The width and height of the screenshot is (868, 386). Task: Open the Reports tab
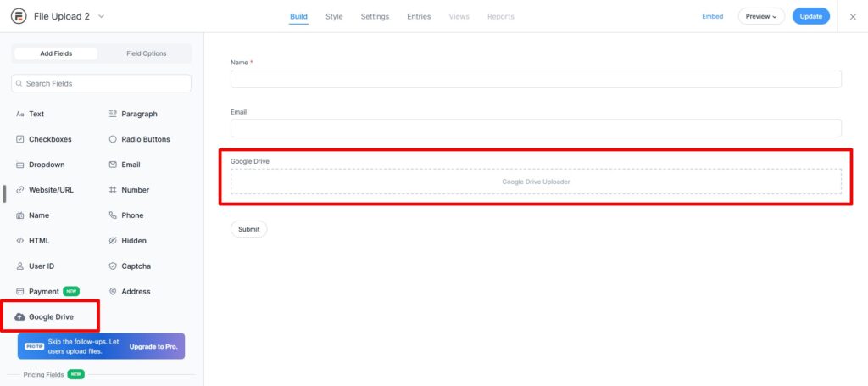[x=501, y=17]
